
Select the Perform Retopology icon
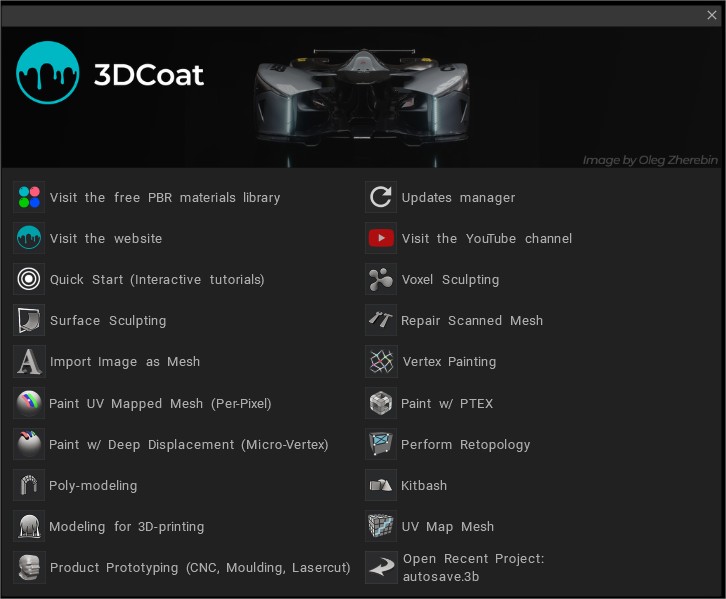point(381,443)
